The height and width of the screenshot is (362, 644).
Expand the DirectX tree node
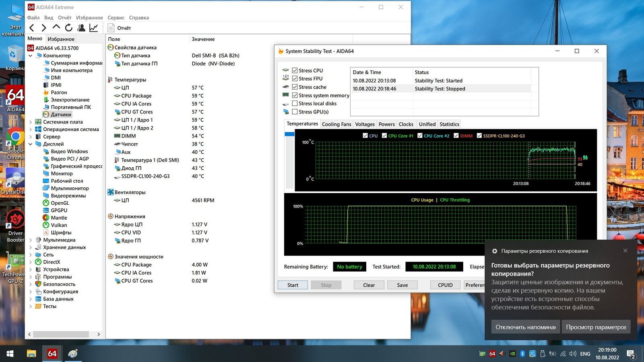click(31, 262)
